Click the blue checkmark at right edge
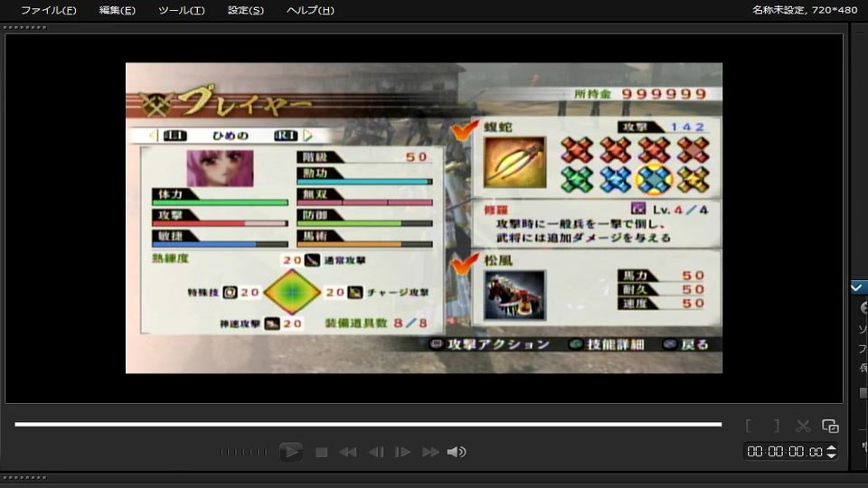This screenshot has height=488, width=868. coord(856,287)
